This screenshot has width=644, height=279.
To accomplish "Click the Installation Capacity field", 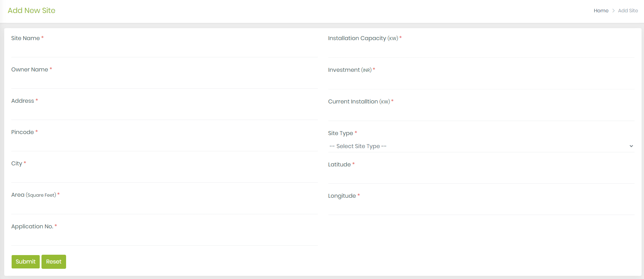I will pos(481,51).
